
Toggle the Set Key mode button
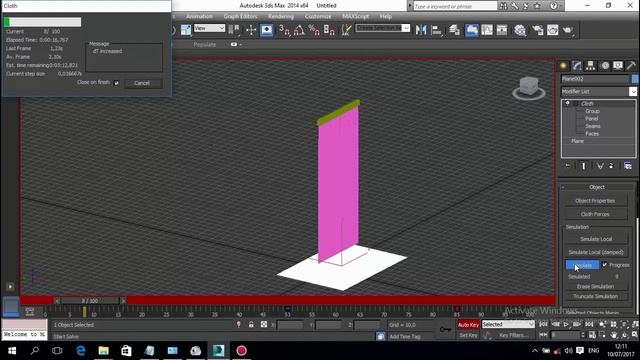[x=468, y=335]
